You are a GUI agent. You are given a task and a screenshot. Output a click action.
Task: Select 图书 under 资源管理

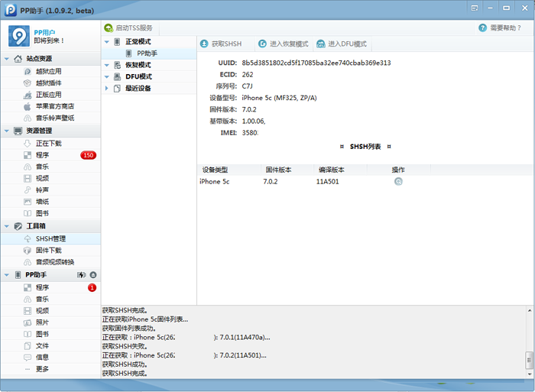pos(42,213)
